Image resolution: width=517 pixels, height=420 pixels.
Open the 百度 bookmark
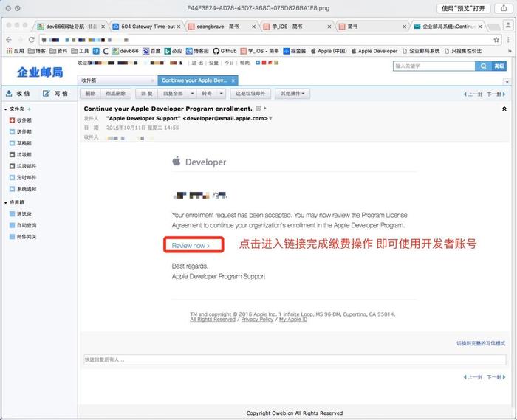[x=151, y=51]
